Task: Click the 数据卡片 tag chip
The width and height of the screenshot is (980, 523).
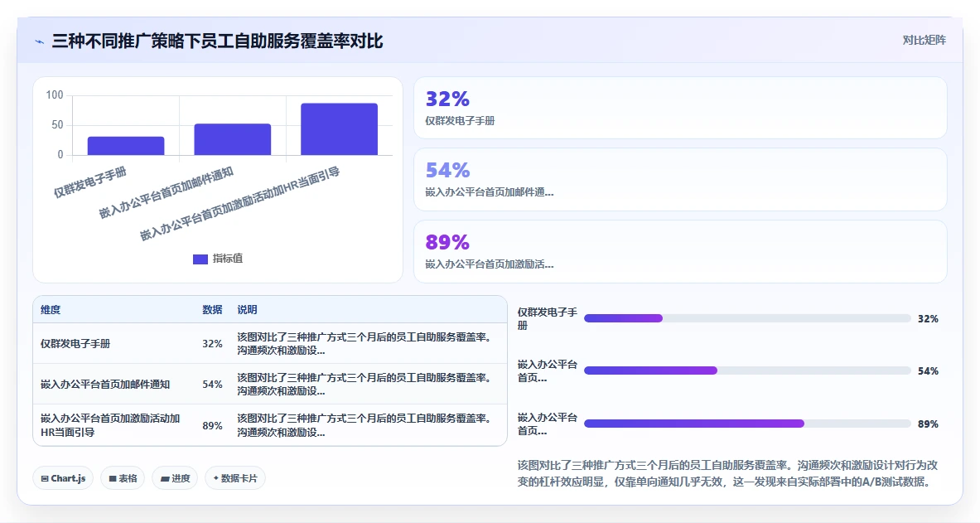Action: (x=235, y=478)
